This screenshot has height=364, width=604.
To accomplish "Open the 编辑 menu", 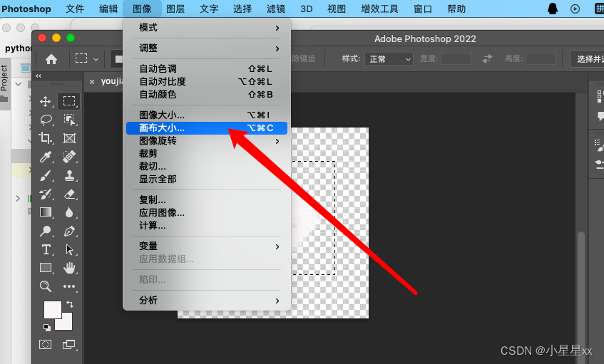I will coord(108,9).
